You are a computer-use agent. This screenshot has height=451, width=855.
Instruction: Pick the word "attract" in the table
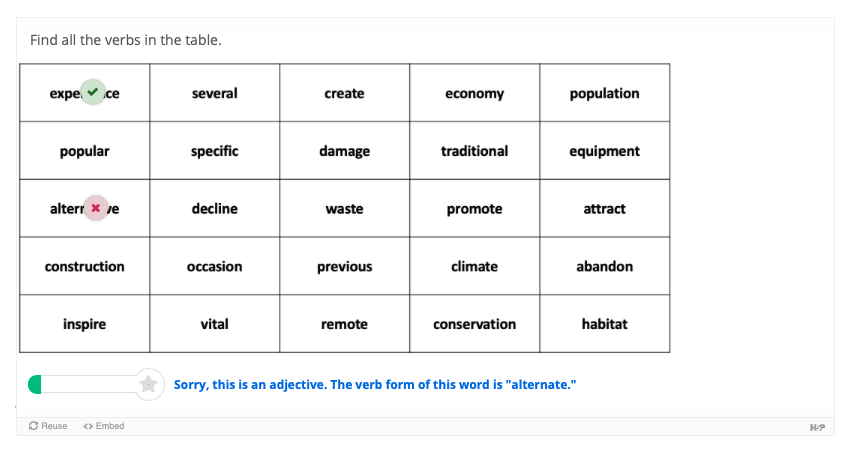604,209
